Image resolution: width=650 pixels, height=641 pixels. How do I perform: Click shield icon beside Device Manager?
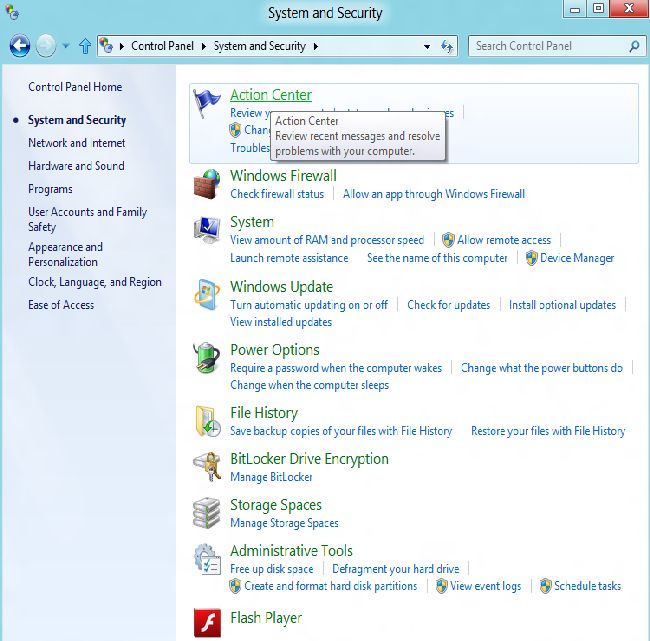531,258
